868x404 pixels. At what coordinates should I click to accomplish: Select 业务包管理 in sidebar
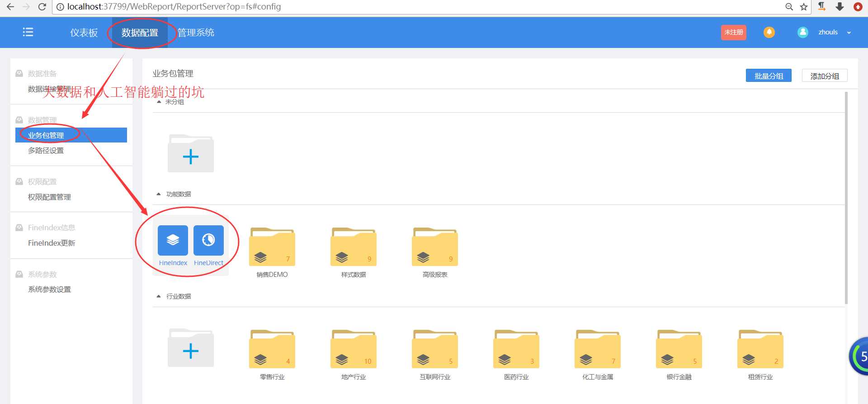coord(71,135)
